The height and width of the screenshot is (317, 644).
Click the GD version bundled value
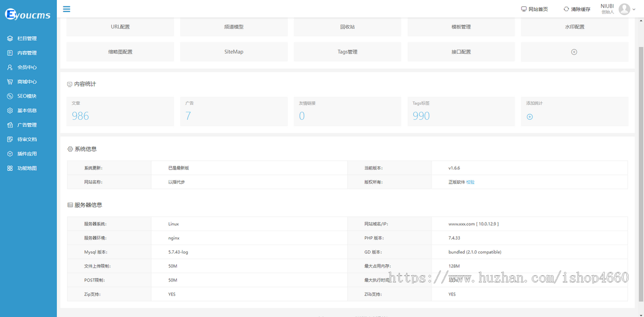point(475,252)
